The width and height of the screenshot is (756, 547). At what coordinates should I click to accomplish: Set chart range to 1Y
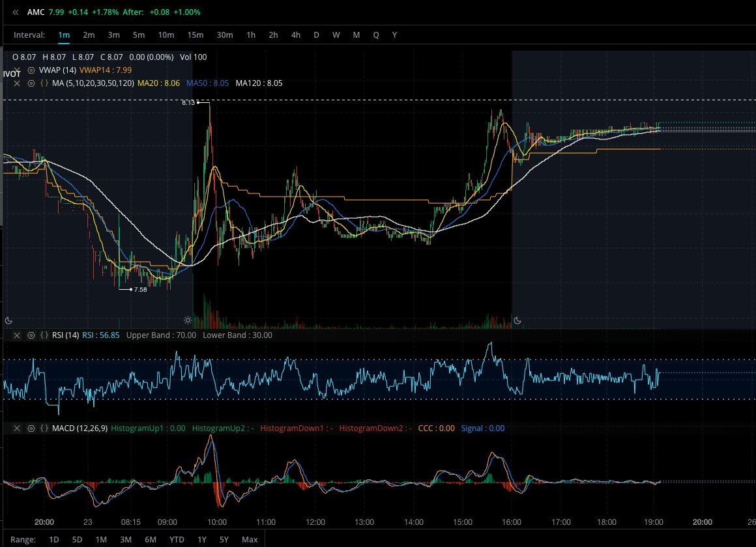click(202, 539)
